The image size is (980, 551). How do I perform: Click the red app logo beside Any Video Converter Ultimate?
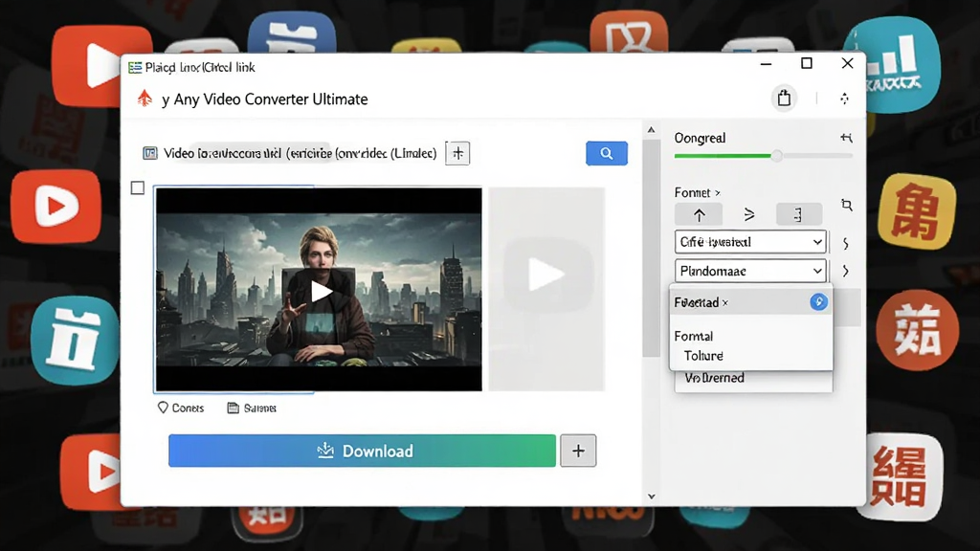(145, 99)
